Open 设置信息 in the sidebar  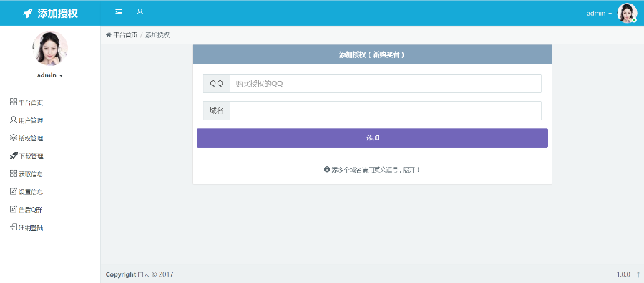(x=26, y=192)
